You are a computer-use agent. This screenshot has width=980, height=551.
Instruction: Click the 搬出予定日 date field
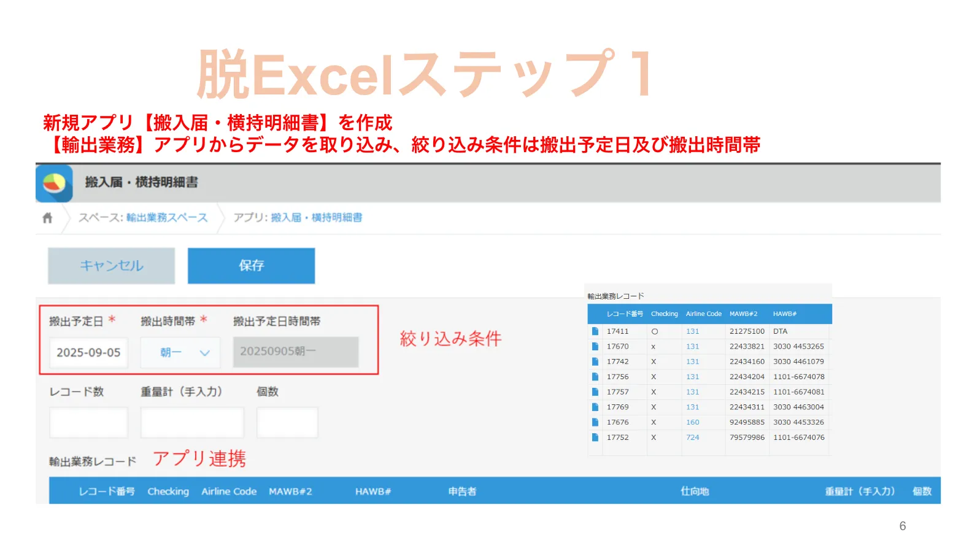pos(88,353)
